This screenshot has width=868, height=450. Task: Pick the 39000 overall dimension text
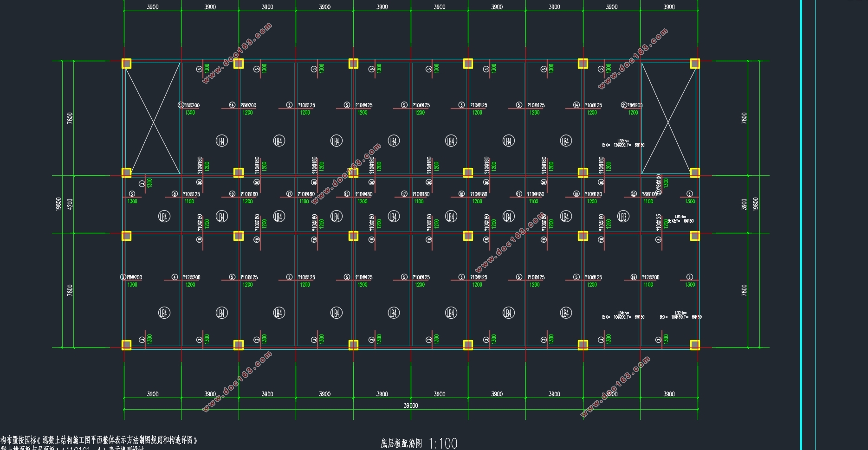[x=410, y=405]
